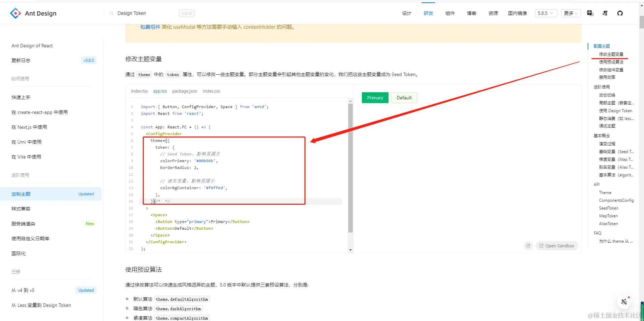
Task: Click the search magnifier icon
Action: coord(111,14)
